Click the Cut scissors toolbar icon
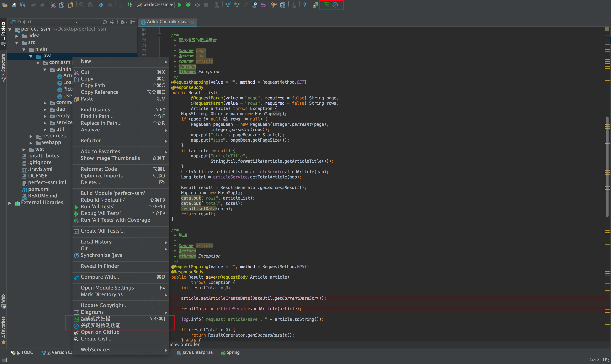 (53, 5)
